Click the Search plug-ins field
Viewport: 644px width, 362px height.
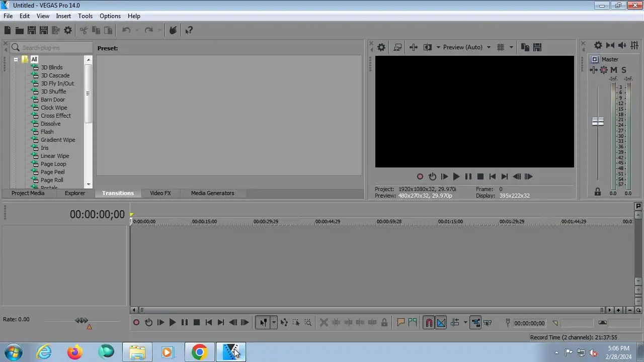51,47
